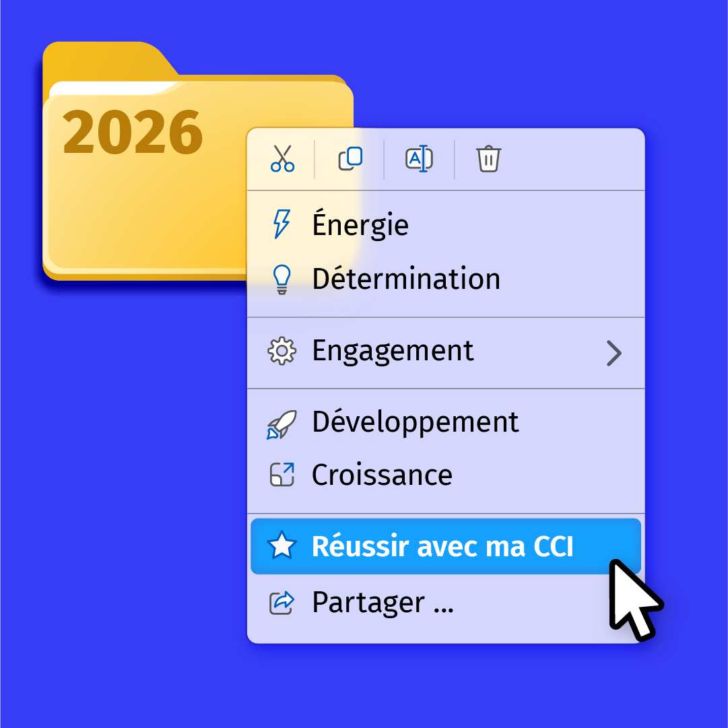Click the lightning bolt icon
The width and height of the screenshot is (728, 728).
[282, 224]
